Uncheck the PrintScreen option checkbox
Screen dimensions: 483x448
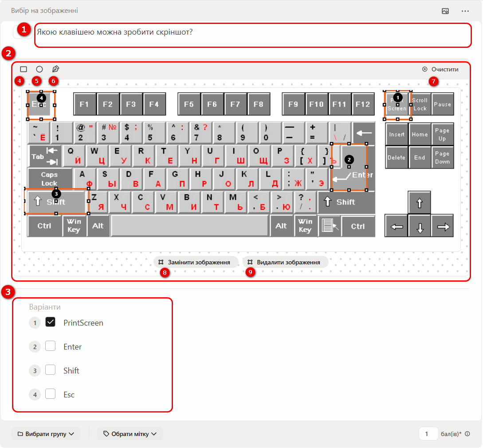51,322
